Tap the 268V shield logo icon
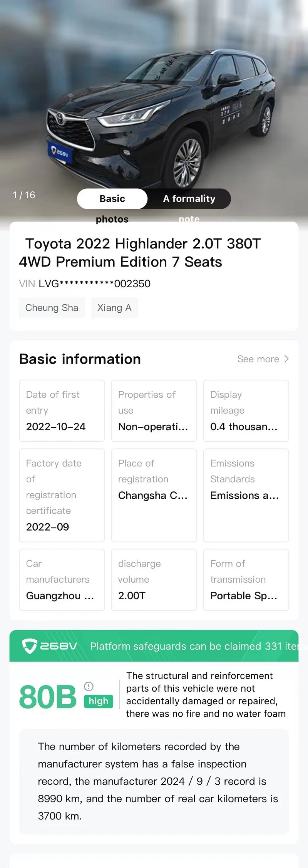The height and width of the screenshot is (868, 308). pyautogui.click(x=29, y=646)
